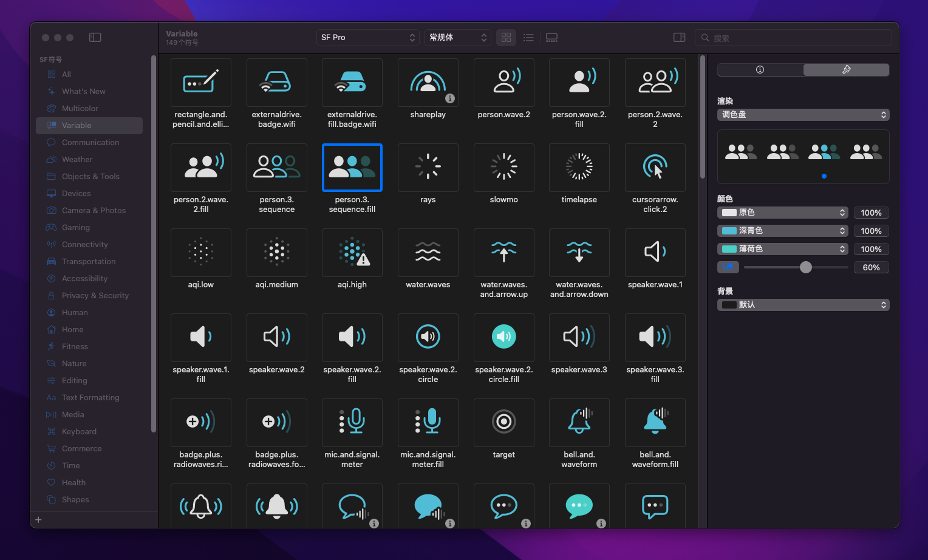This screenshot has width=928, height=560.
Task: Select the externaldrive.fill.badge.wifi symbol
Action: click(x=352, y=83)
